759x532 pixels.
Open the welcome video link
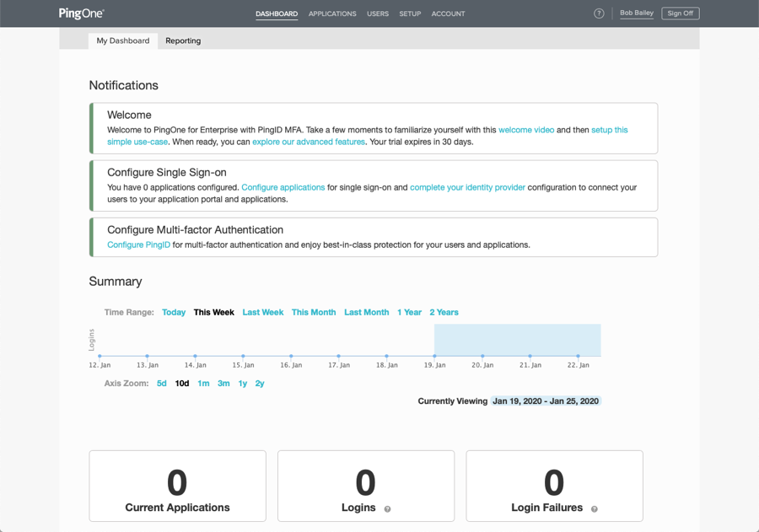click(x=526, y=130)
